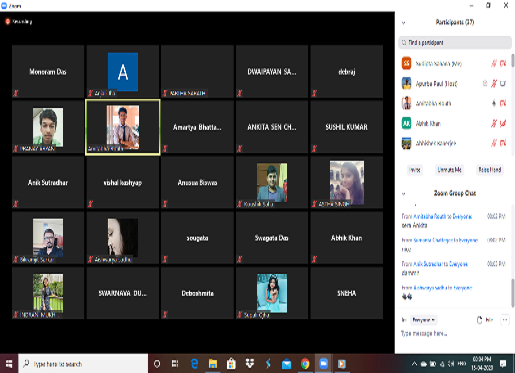
Task: Click the video-off icon beside Abhik Khan
Action: pos(503,124)
